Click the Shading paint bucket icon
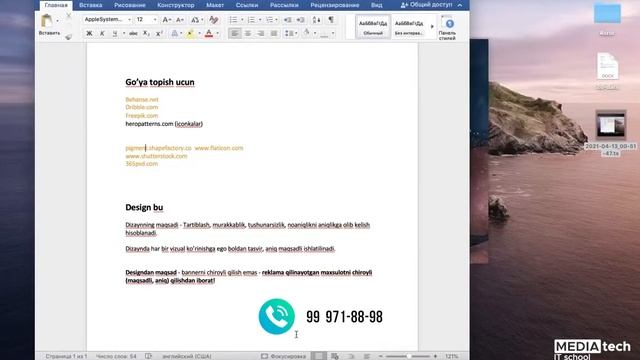Screen dimensions: 640x360 click(307, 33)
